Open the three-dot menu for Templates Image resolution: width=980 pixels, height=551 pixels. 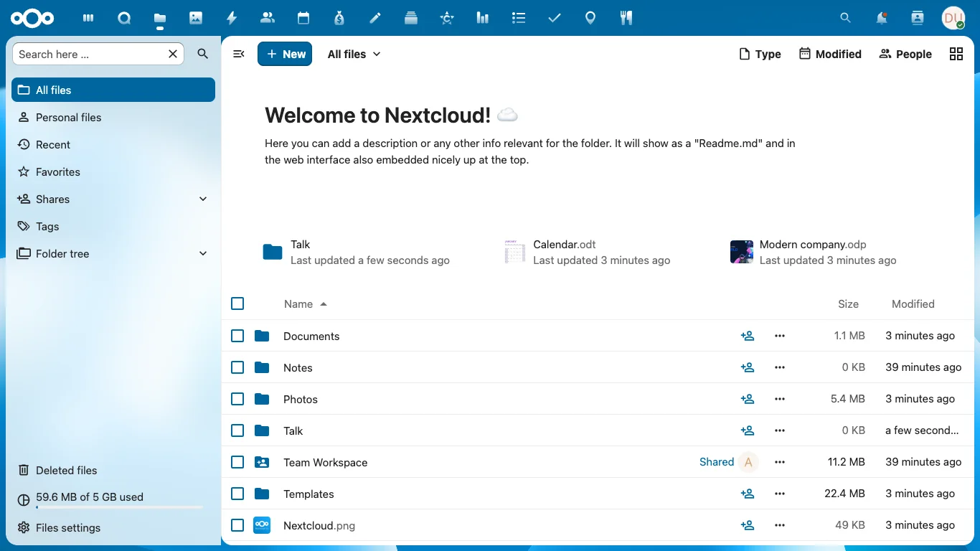[780, 494]
